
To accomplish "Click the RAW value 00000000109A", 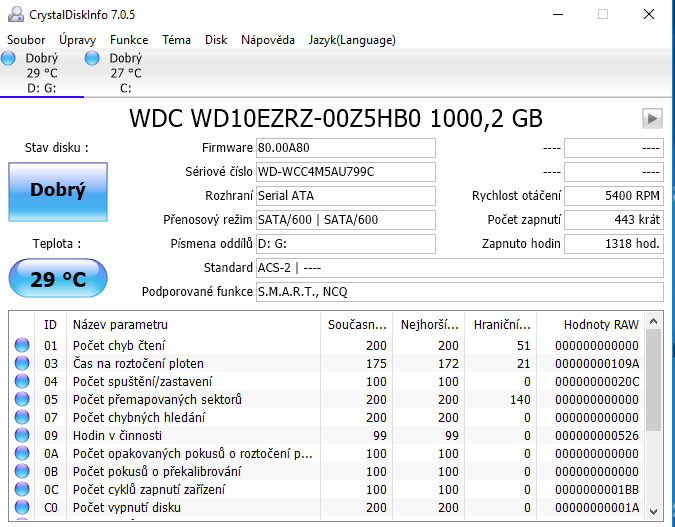I will click(x=597, y=364).
